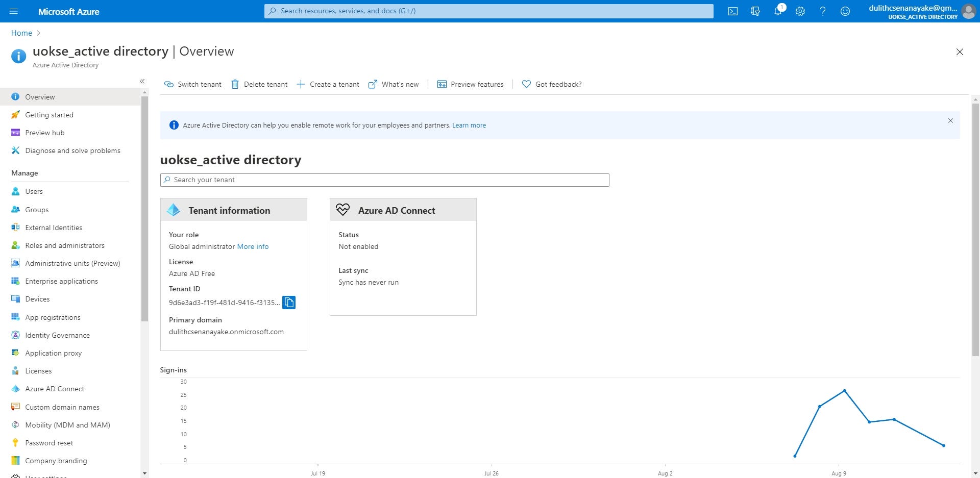Open the help question mark
980x478 pixels.
823,11
